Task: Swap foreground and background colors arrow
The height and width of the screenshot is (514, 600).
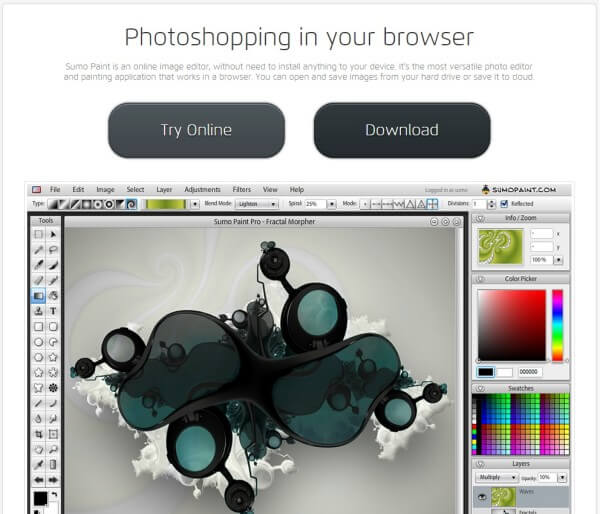Action: click(x=54, y=494)
